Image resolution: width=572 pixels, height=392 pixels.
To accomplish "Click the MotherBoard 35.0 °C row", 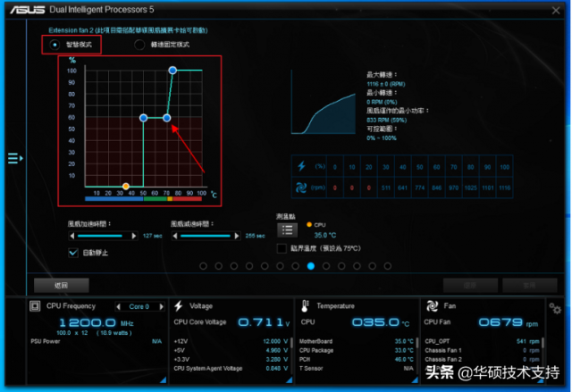I will pos(357,341).
